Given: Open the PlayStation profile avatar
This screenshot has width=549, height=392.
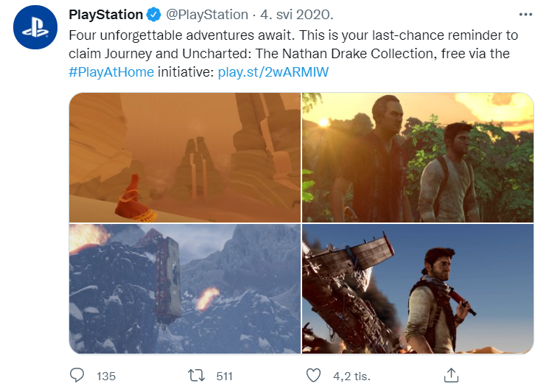Looking at the screenshot, I should pos(32,30).
